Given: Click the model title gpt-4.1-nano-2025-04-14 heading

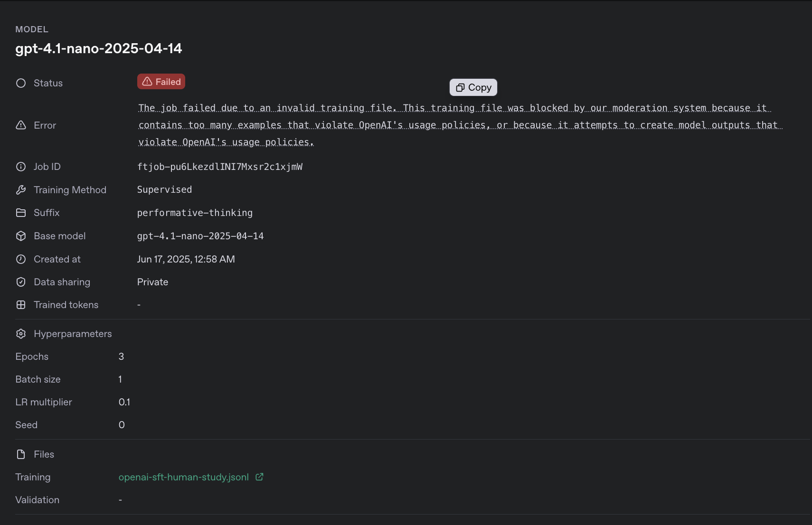Looking at the screenshot, I should tap(99, 48).
